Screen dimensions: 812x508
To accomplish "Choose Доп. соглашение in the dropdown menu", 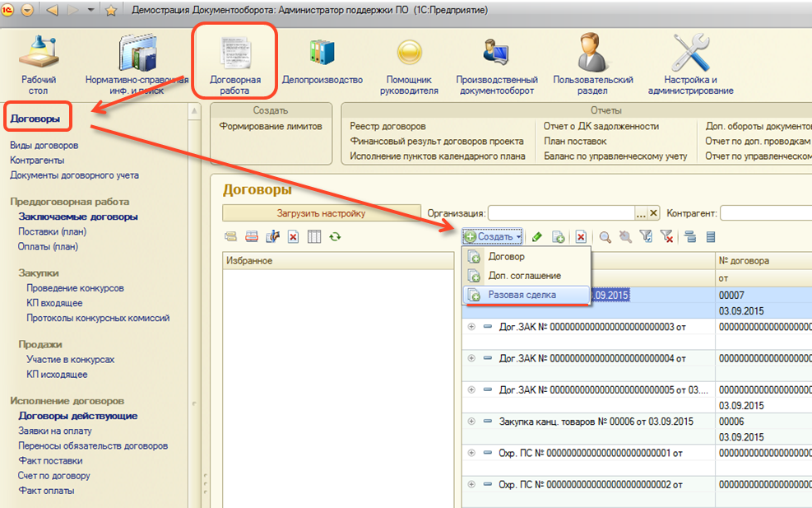I will click(x=524, y=276).
